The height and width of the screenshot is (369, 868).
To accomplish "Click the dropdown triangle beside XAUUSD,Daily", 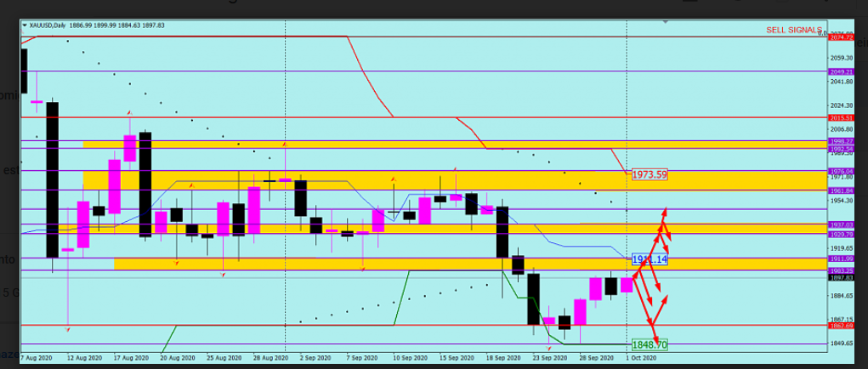I will click(25, 26).
